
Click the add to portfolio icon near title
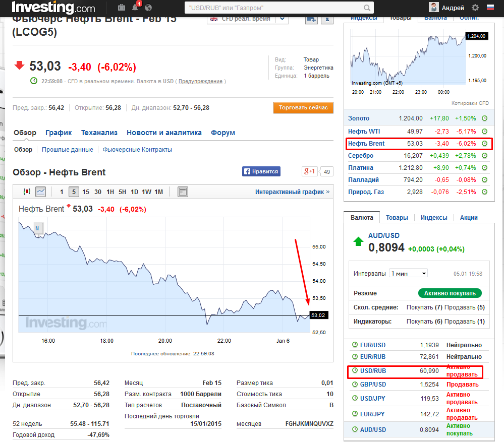[x=311, y=19]
